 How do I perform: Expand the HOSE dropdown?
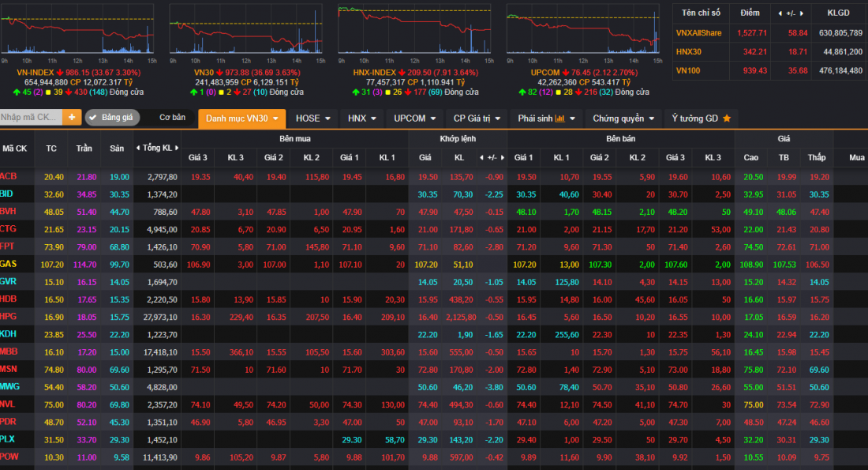[x=312, y=118]
